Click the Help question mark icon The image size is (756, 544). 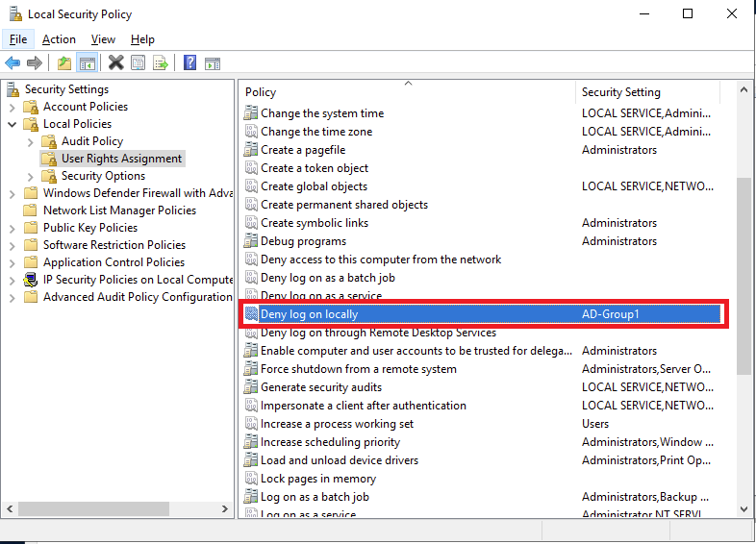tap(190, 62)
